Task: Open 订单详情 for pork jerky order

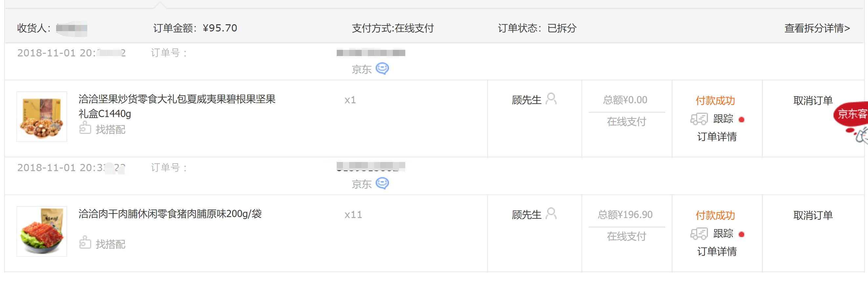Action: (x=717, y=251)
